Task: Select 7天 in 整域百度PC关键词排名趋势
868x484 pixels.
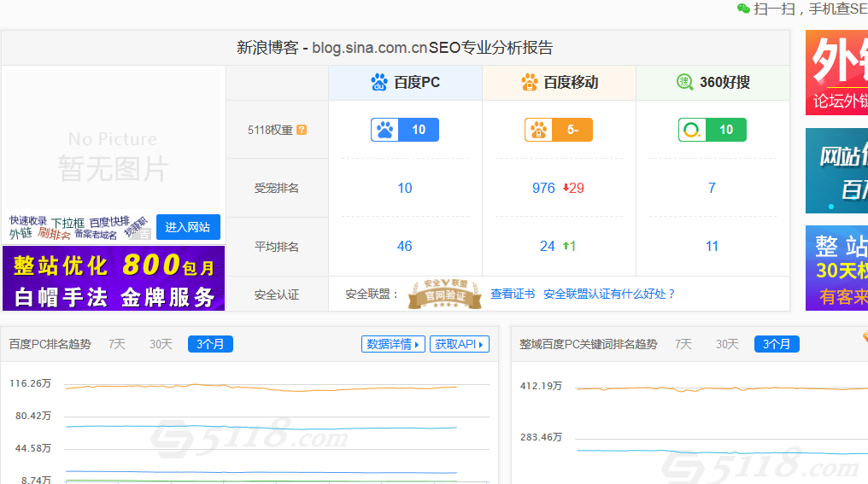Action: (x=683, y=344)
